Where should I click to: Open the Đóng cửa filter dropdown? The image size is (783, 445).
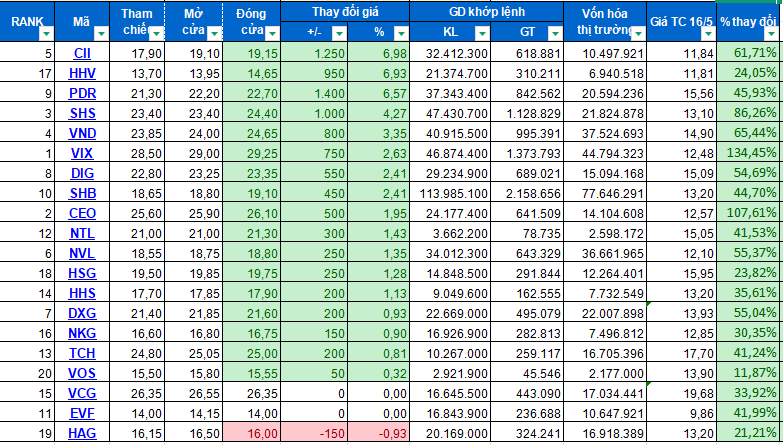[272, 33]
